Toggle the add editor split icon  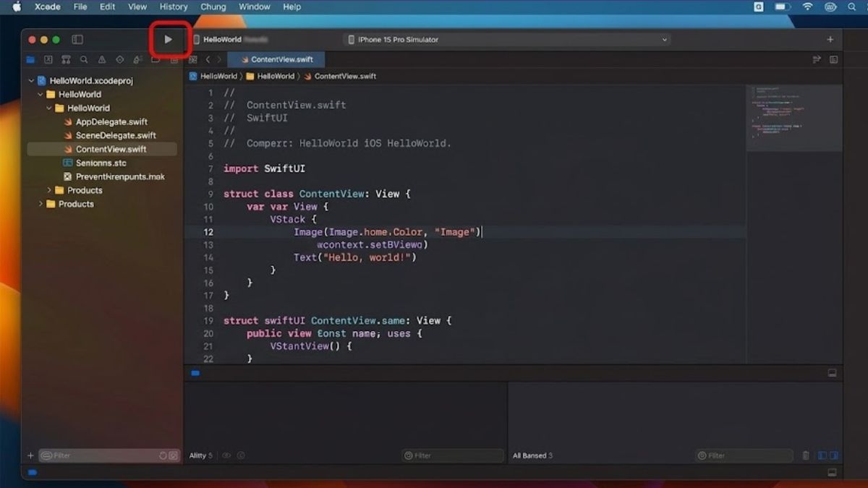pos(833,60)
